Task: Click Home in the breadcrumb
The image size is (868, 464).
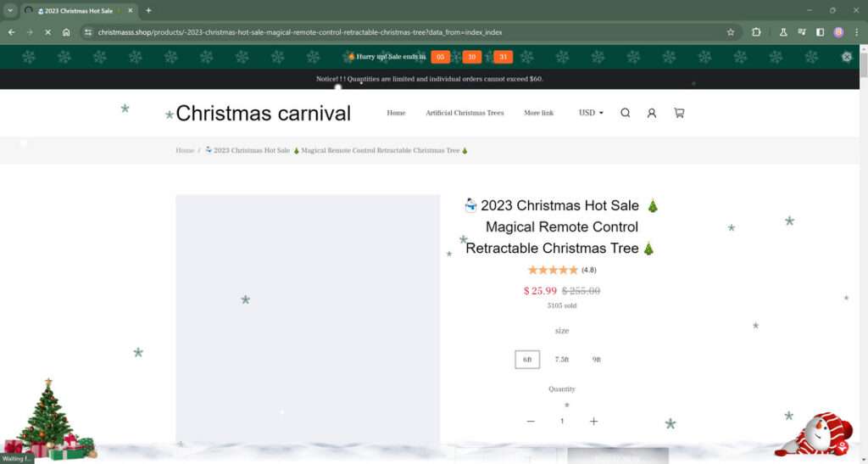Action: click(x=185, y=151)
